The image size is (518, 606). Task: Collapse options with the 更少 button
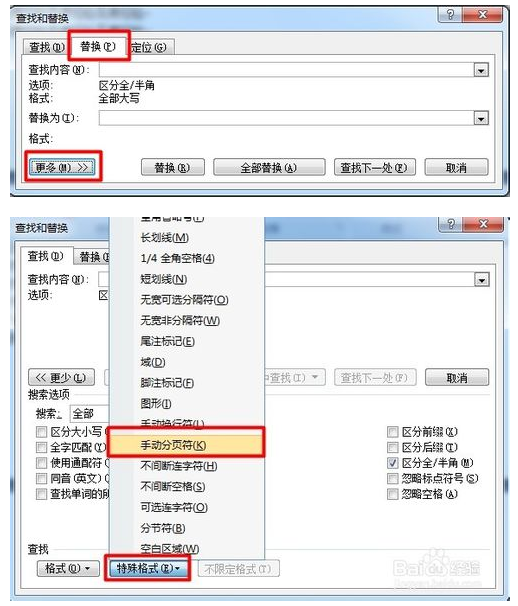[61, 377]
